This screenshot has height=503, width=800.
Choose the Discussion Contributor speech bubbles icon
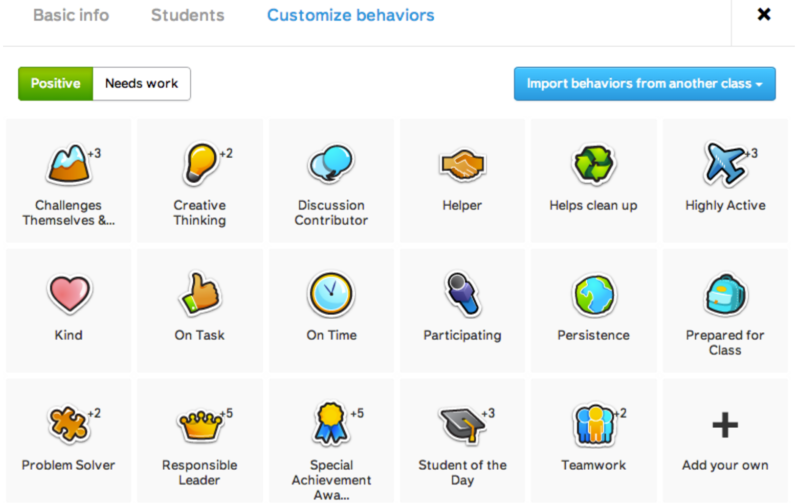pos(329,164)
